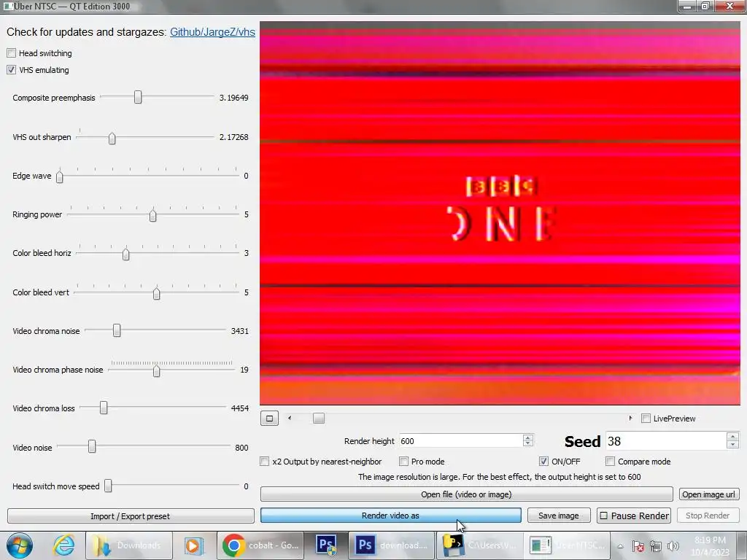Viewport: 747px width, 560px height.
Task: Switch to the Photoshop download taskbar item
Action: (392, 545)
